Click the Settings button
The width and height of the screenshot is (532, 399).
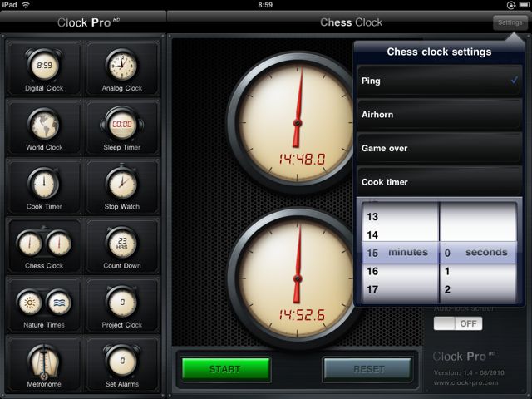point(510,22)
